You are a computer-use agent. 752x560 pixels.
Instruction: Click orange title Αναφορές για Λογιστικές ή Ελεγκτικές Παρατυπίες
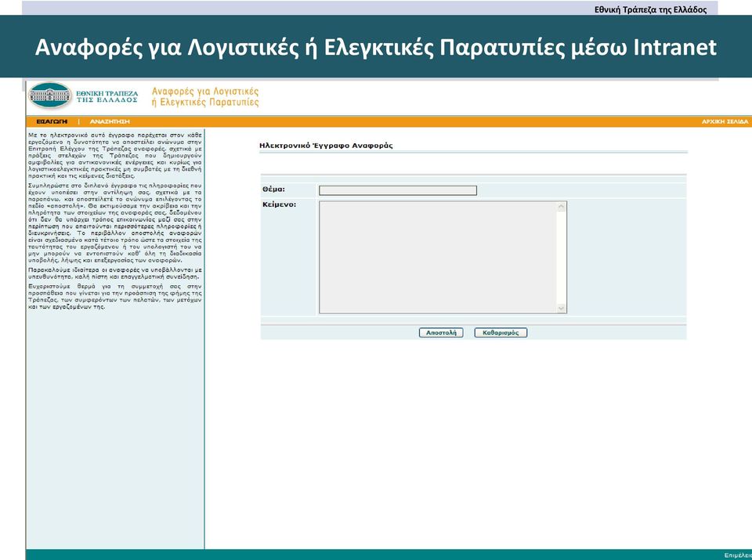(x=205, y=96)
